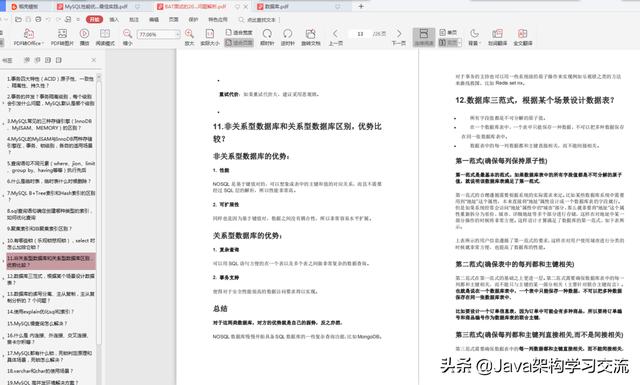Rotate page clockwise with 顺时针
The height and width of the screenshot is (385, 640).
pos(267,37)
